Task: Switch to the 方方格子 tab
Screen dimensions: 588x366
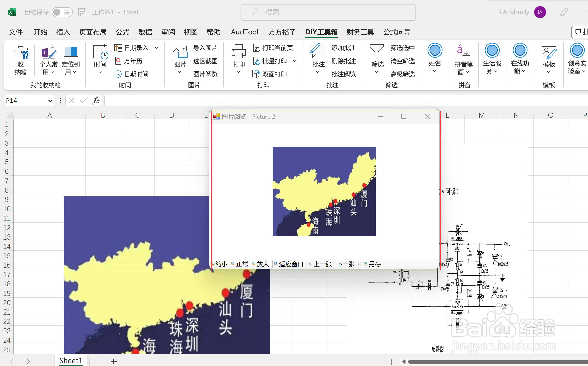Action: tap(282, 32)
